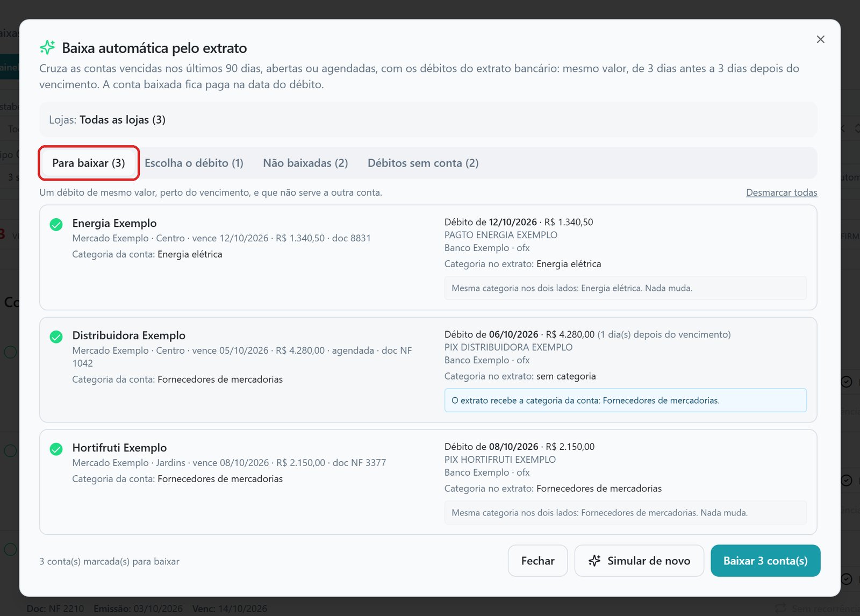Click 'Categoria no extrato: Fornecedores de mercadorias' text
860x616 pixels.
(553, 489)
